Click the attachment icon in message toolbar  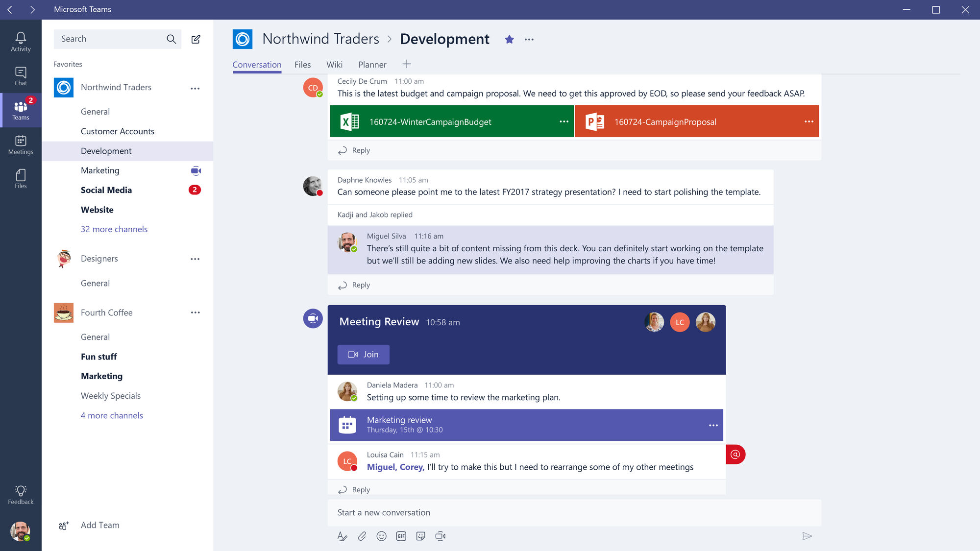[x=362, y=536]
